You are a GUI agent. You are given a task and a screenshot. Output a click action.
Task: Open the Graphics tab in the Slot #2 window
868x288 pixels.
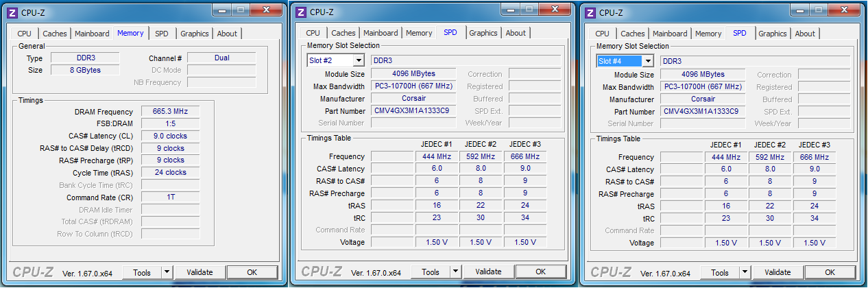point(483,33)
